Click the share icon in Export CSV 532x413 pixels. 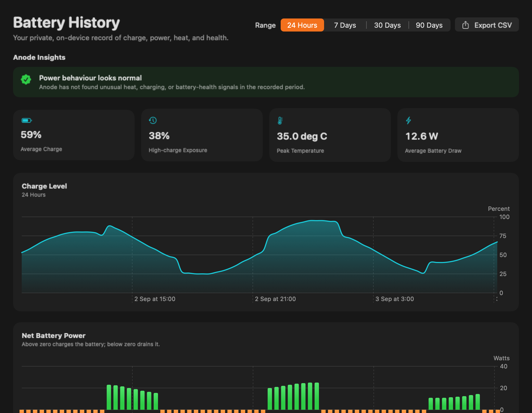point(465,25)
